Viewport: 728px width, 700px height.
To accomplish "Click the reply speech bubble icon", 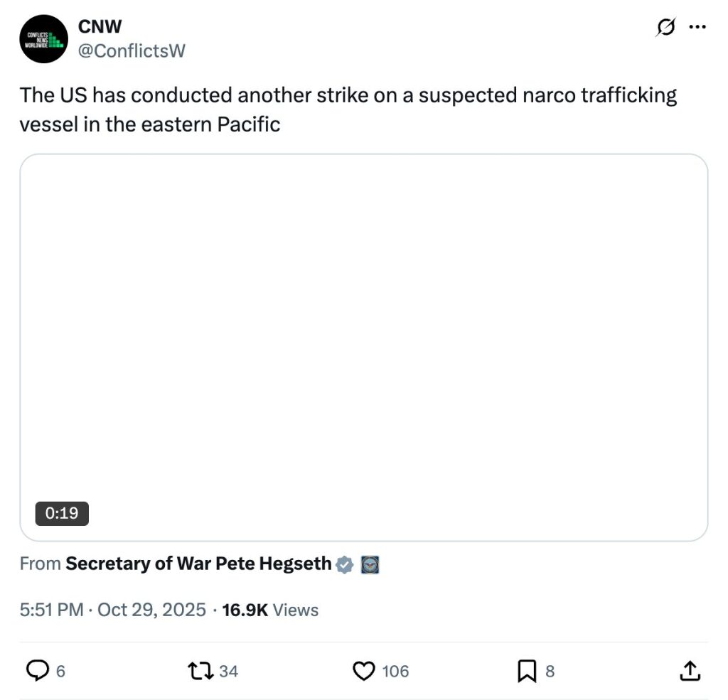I will click(36, 670).
